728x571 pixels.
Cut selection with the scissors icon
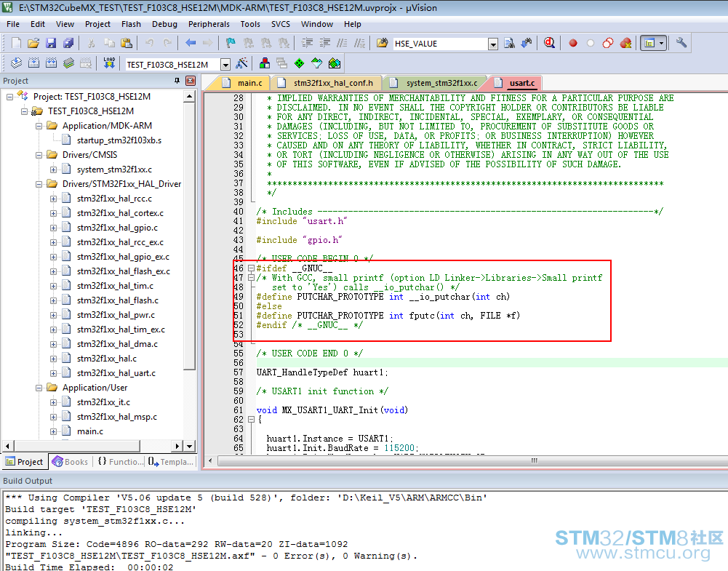(x=92, y=43)
